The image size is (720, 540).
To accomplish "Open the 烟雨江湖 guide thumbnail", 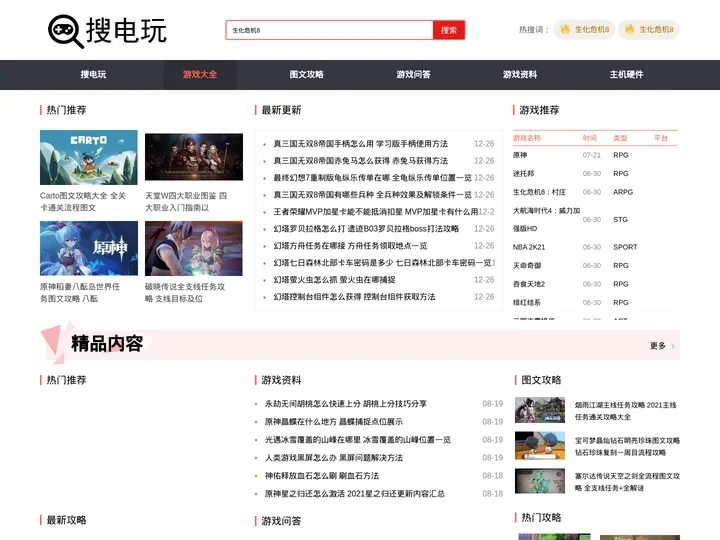I will (x=540, y=410).
